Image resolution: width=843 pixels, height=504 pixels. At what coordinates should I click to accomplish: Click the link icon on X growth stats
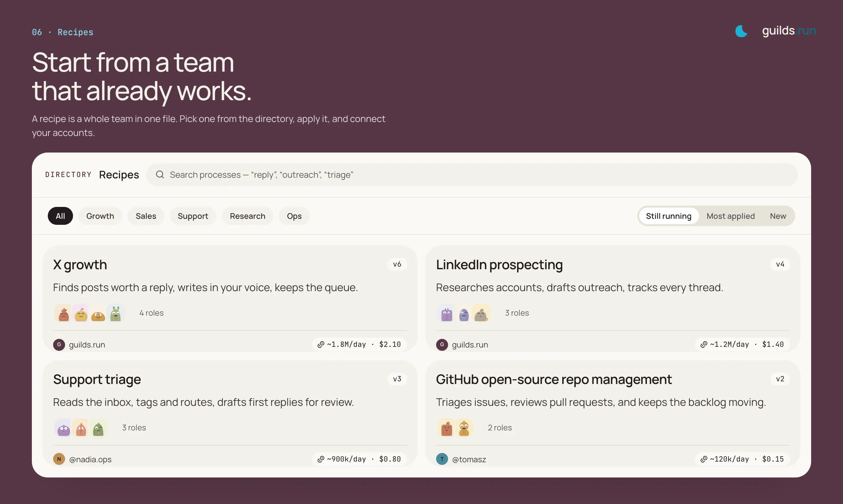coord(321,345)
